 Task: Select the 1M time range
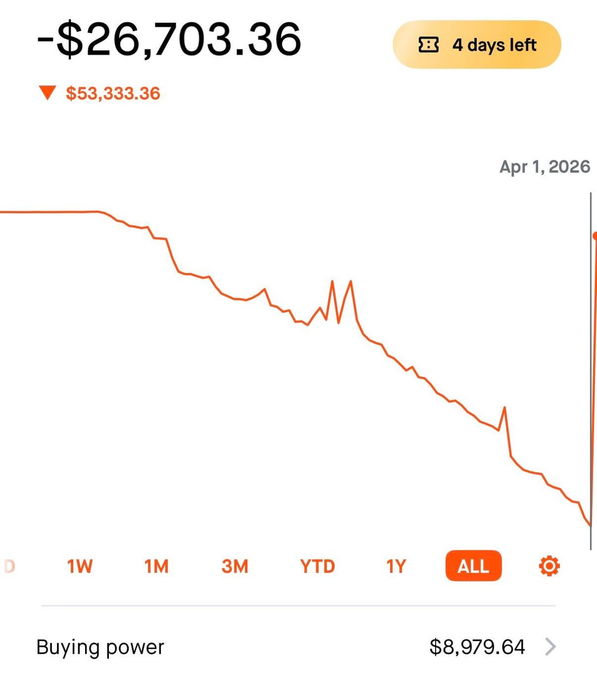(156, 566)
